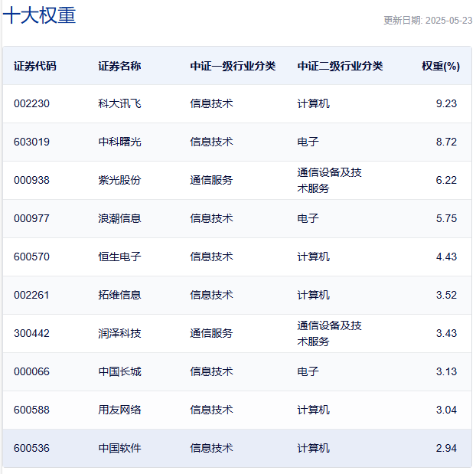This screenshot has height=474, width=476.
Task: Select stock name 中国软件
Action: tap(119, 448)
